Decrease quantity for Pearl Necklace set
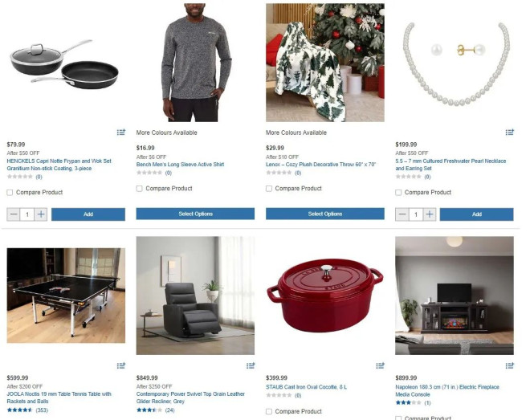530x420 pixels. click(x=402, y=214)
